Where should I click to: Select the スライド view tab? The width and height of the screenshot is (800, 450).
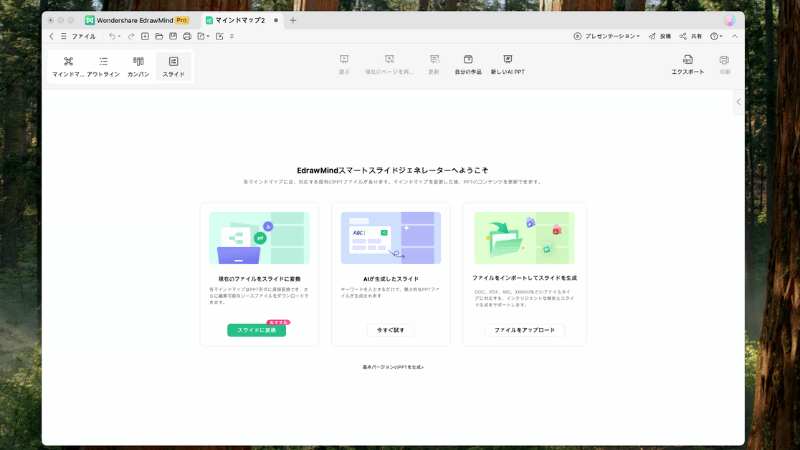[173, 66]
